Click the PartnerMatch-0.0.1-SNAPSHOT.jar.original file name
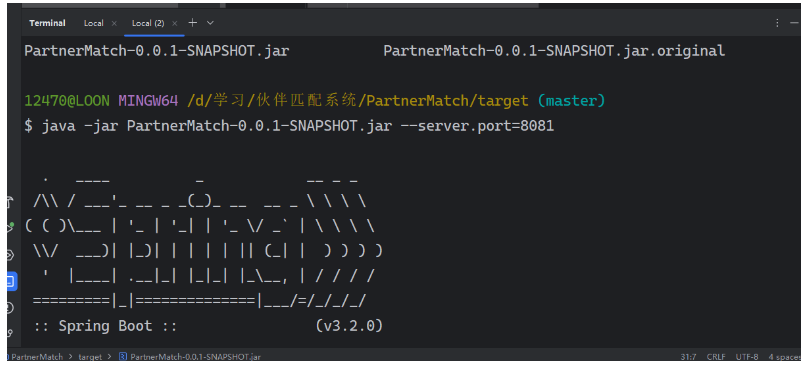 [554, 51]
